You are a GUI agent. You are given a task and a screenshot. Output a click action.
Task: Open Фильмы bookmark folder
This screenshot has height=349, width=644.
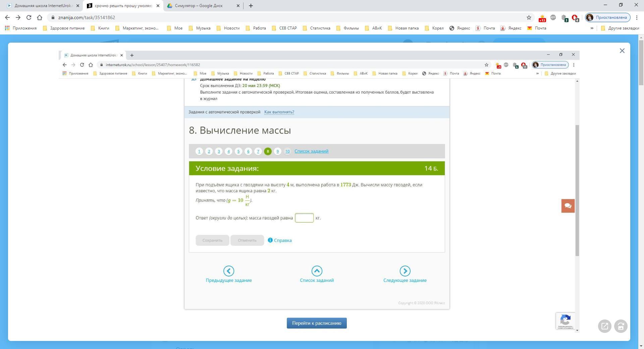tap(347, 28)
